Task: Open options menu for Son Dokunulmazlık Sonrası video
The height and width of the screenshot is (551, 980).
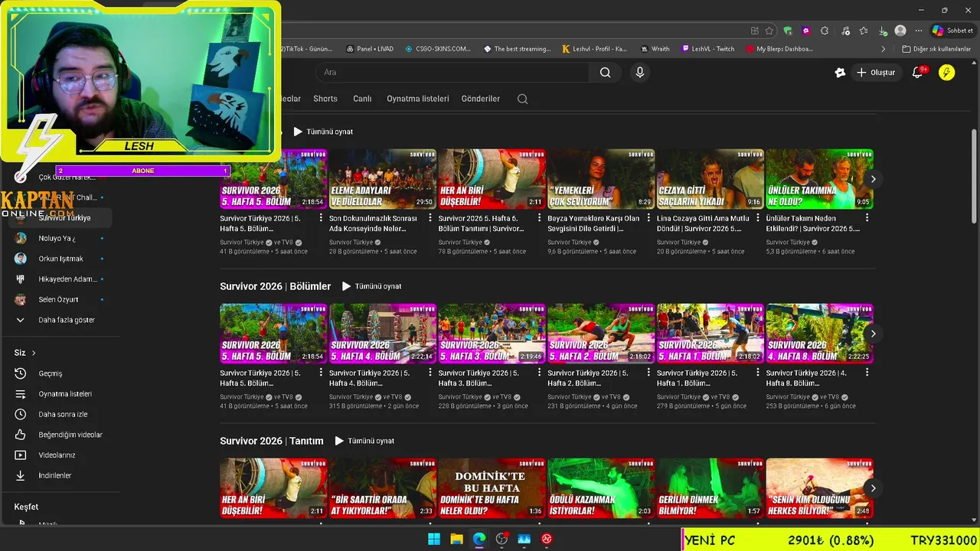Action: [x=430, y=218]
